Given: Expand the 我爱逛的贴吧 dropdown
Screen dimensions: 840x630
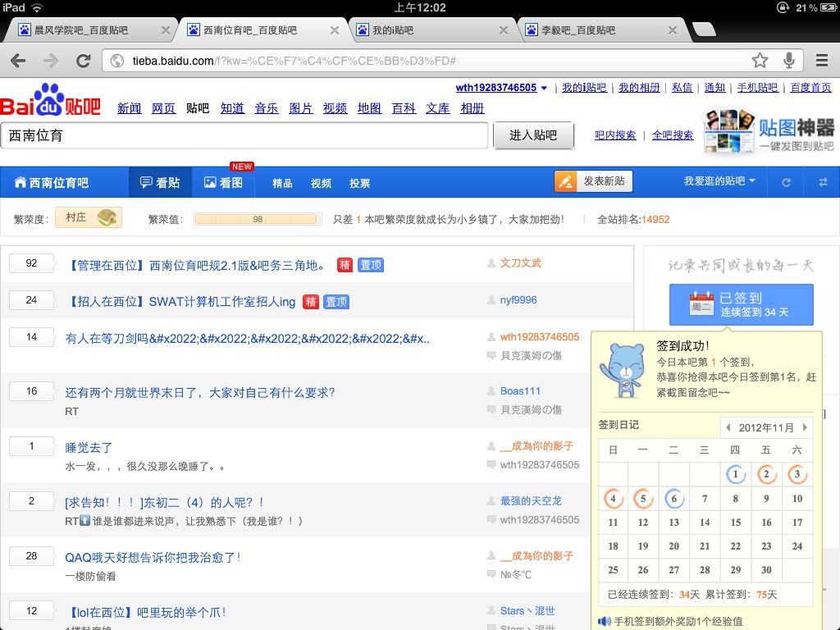Looking at the screenshot, I should (719, 181).
